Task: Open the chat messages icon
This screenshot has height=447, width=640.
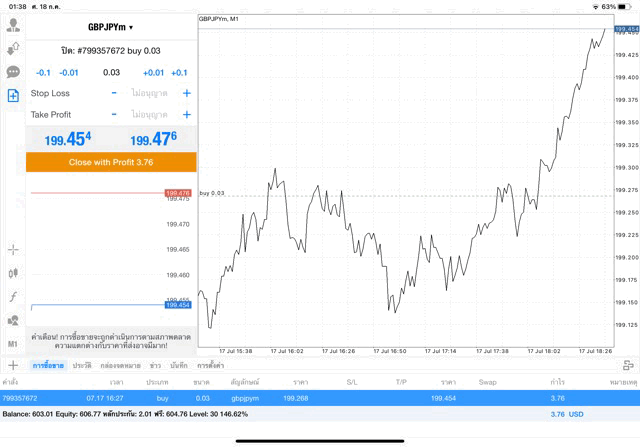Action: click(x=13, y=72)
